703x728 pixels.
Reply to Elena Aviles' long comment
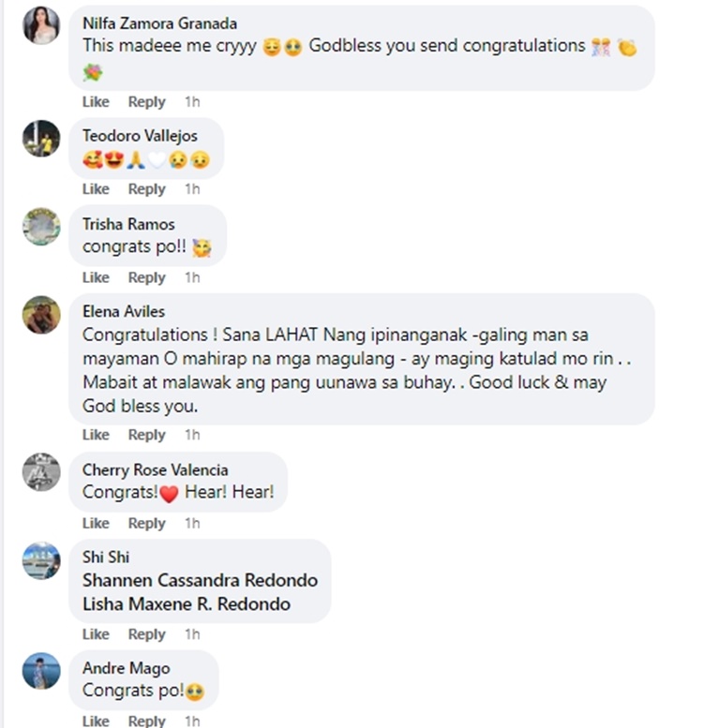coord(147,435)
